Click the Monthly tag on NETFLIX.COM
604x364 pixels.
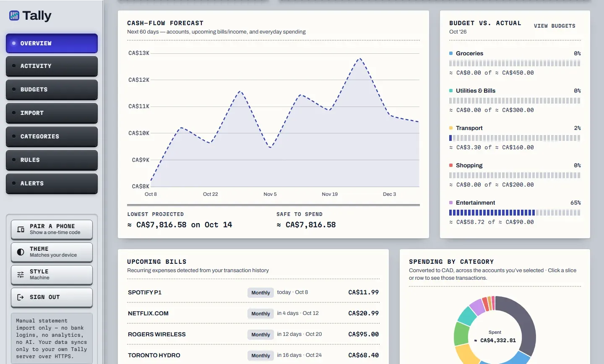pyautogui.click(x=260, y=314)
